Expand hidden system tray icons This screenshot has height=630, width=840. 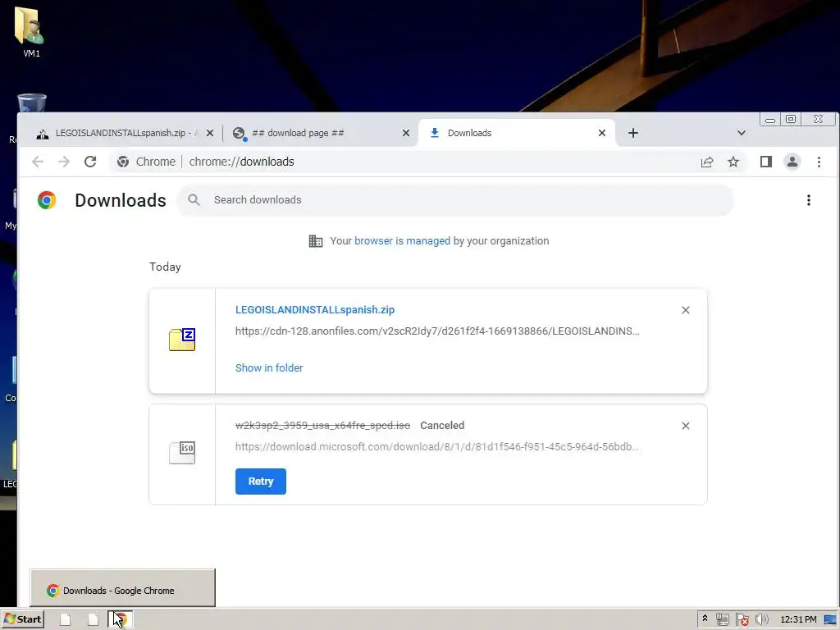click(705, 619)
